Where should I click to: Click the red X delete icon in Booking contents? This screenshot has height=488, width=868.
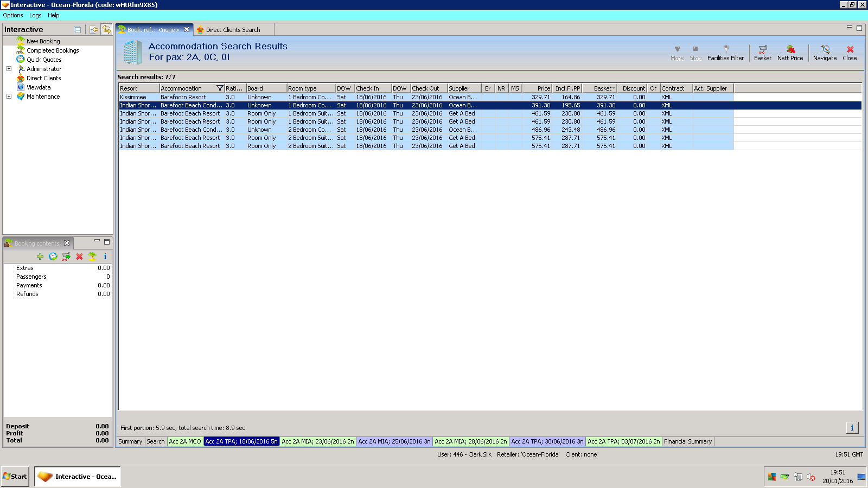tap(79, 256)
